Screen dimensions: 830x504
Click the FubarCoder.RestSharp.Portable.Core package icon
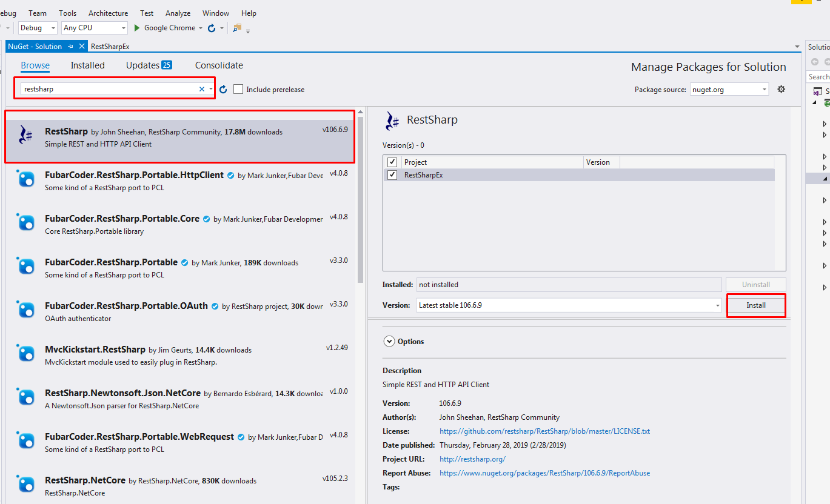[26, 222]
